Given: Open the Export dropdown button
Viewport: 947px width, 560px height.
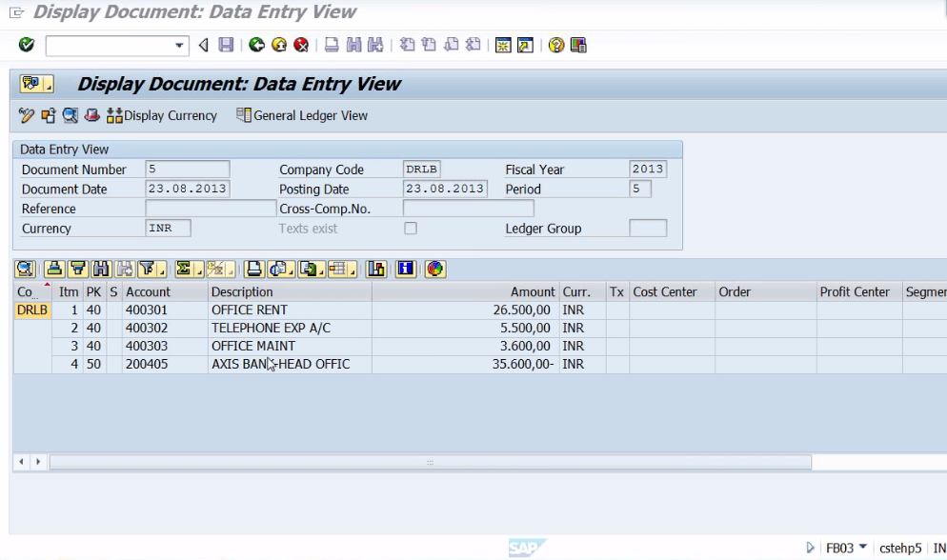Looking at the screenshot, I should [x=312, y=270].
